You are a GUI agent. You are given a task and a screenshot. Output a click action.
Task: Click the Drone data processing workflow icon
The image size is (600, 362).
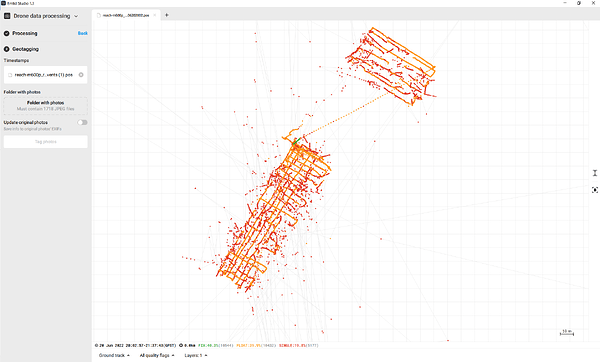(x=7, y=16)
